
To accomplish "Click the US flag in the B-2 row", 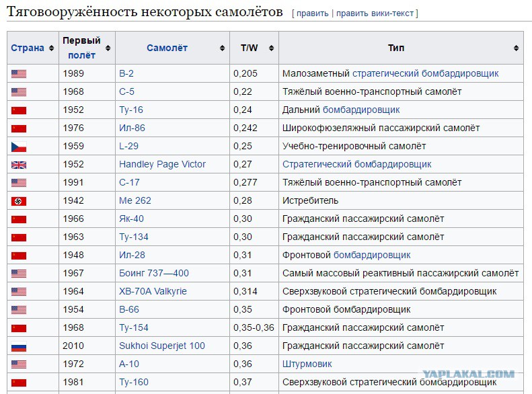I will pyautogui.click(x=19, y=74).
